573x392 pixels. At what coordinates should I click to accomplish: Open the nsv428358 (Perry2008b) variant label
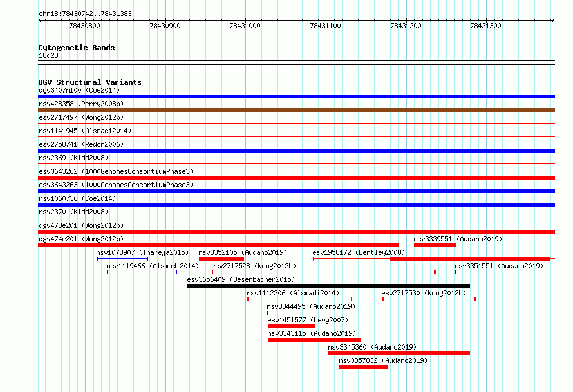point(81,104)
